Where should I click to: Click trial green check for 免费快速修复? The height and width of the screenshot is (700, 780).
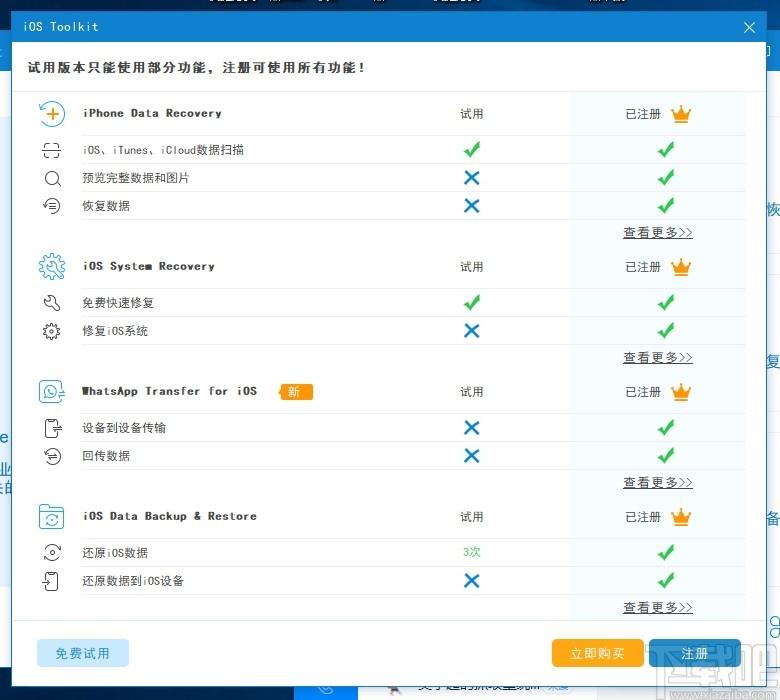[x=472, y=302]
